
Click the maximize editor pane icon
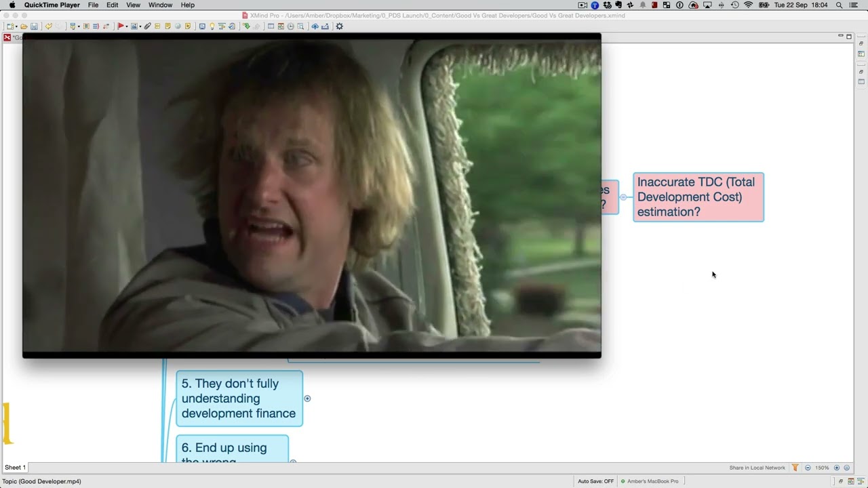pyautogui.click(x=849, y=36)
